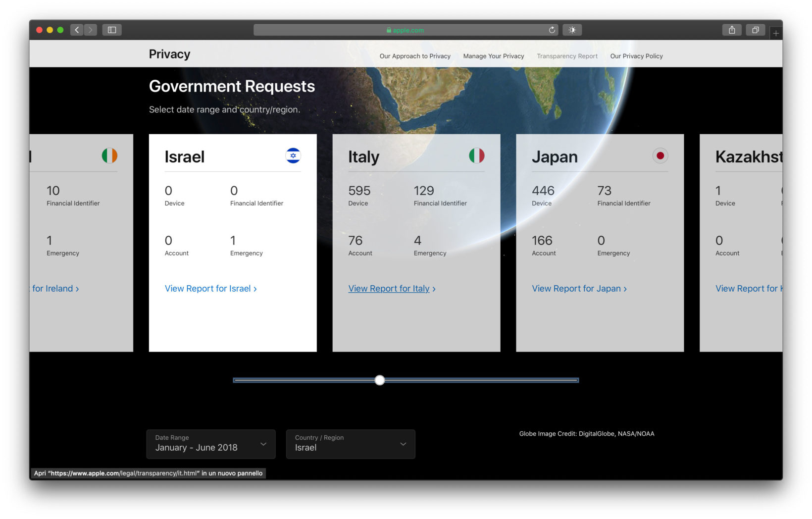Click Japan's 166 Account count
This screenshot has height=519, width=812.
542,241
